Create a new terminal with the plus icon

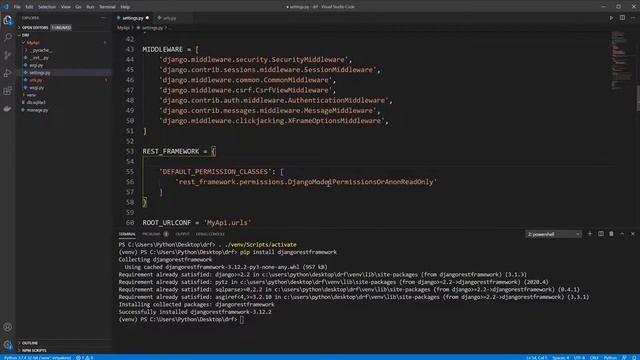tap(589, 234)
